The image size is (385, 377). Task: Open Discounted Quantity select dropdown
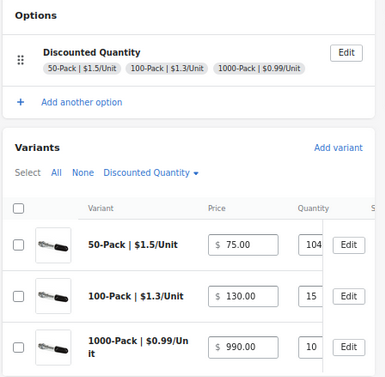click(151, 173)
